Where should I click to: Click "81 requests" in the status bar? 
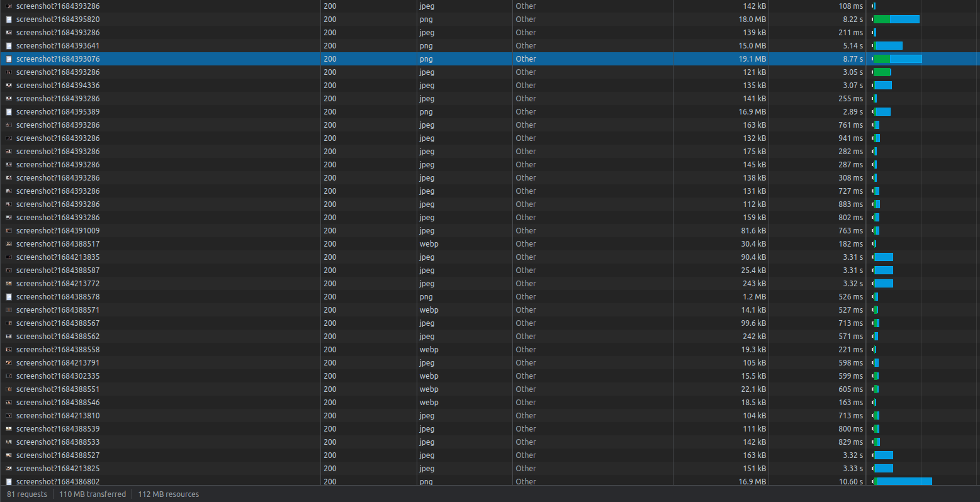pos(26,494)
